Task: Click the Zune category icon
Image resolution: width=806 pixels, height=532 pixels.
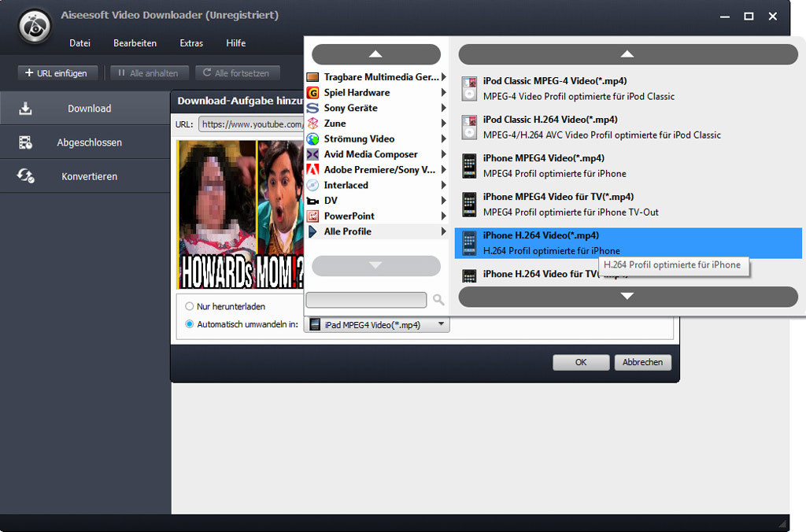Action: click(x=312, y=124)
